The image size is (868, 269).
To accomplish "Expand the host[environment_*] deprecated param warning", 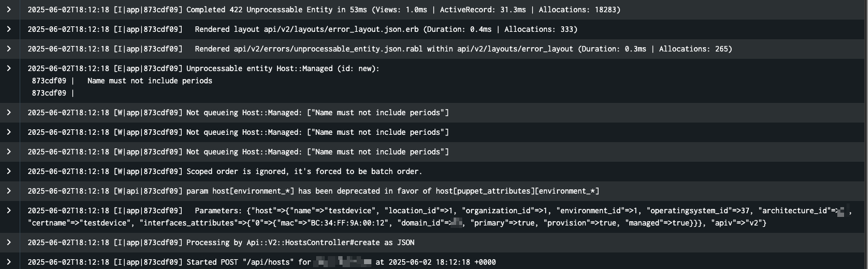I will pos(9,191).
